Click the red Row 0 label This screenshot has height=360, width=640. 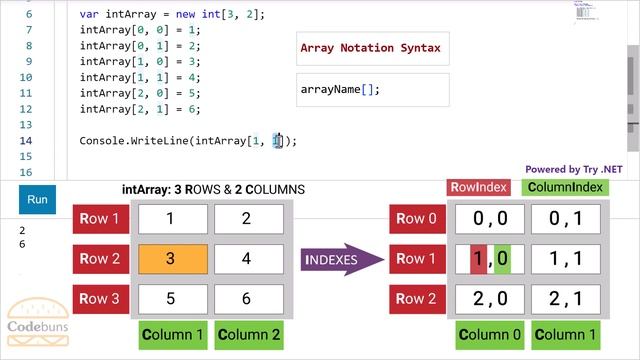pos(417,219)
